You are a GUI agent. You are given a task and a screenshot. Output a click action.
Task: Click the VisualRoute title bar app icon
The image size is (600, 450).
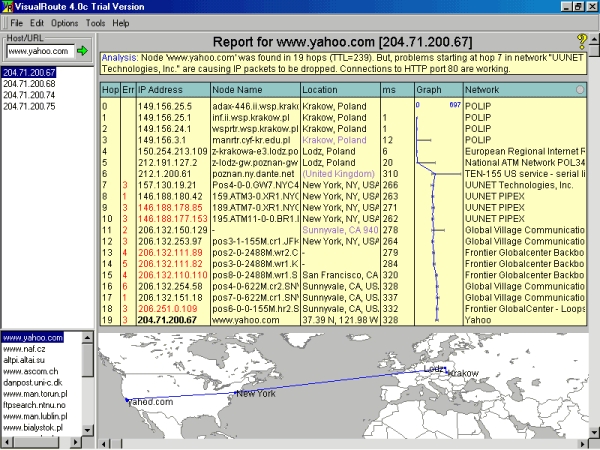[x=7, y=7]
